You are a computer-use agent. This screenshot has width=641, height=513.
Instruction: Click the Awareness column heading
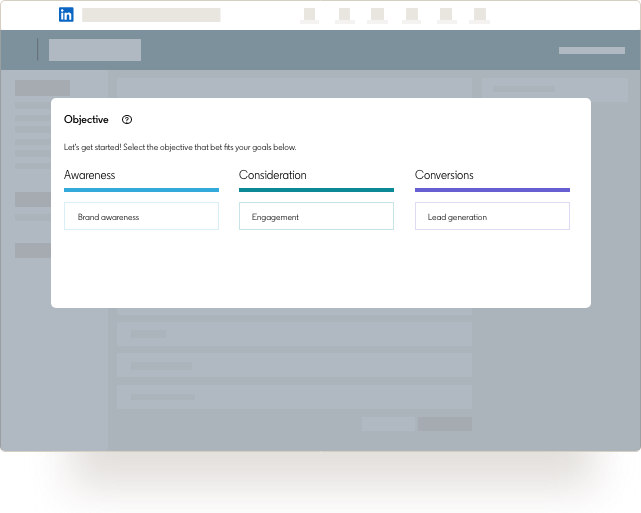[90, 175]
